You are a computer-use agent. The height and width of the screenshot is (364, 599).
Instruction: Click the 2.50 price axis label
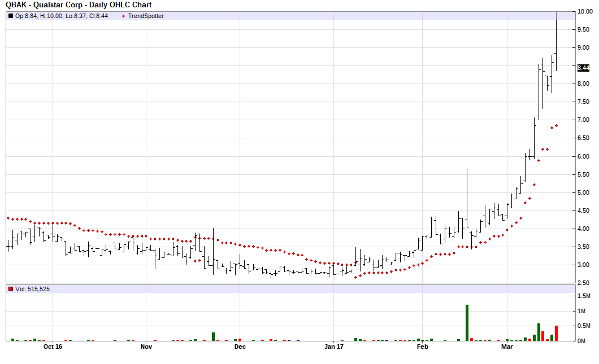tap(583, 283)
